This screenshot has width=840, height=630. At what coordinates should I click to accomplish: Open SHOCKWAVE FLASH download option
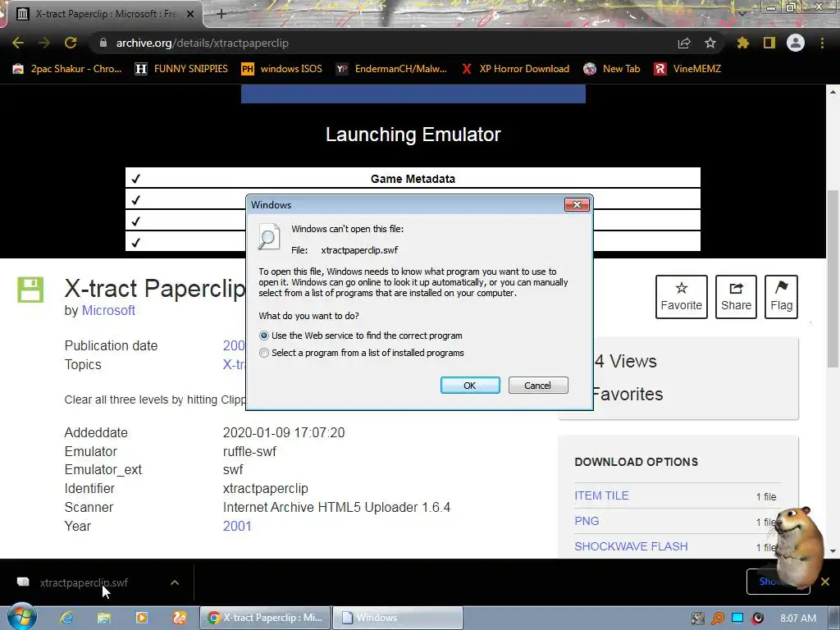[x=631, y=546]
